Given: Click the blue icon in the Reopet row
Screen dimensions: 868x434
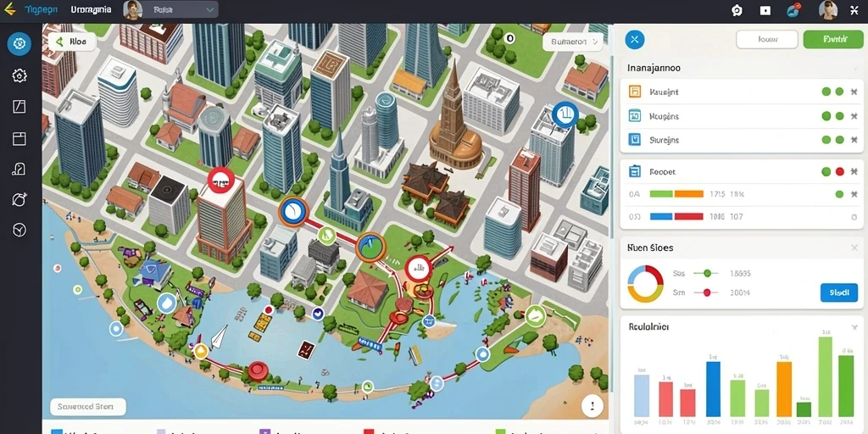Looking at the screenshot, I should click(x=634, y=171).
